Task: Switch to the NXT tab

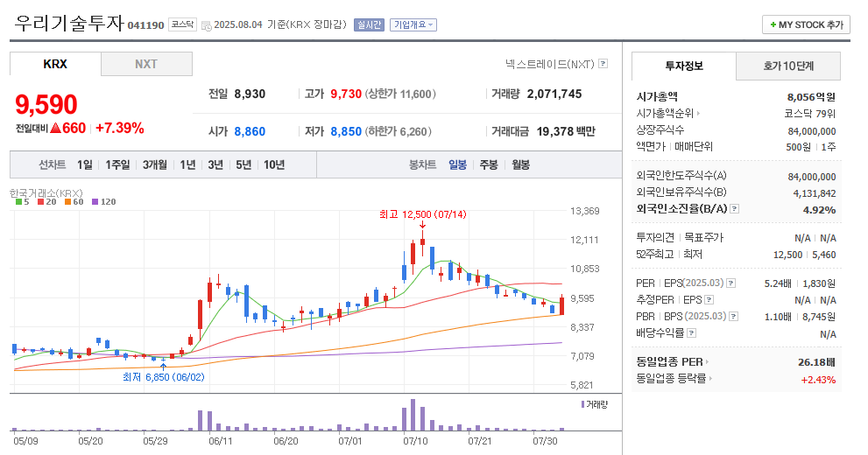Action: click(146, 64)
